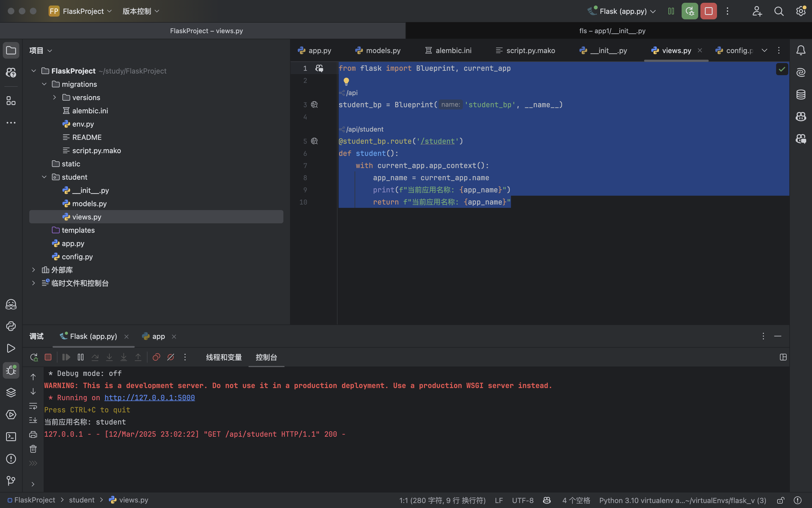This screenshot has width=812, height=508.
Task: Expand the versions folder
Action: [x=54, y=98]
